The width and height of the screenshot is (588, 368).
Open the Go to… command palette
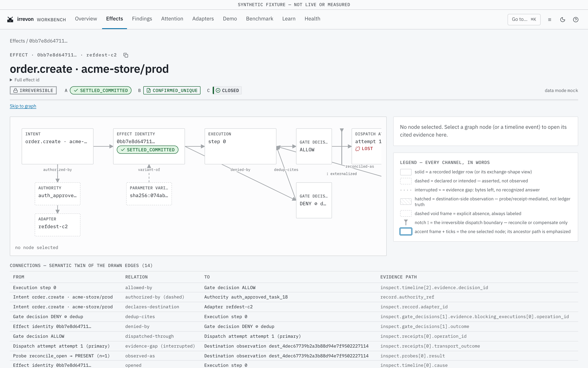[x=524, y=19]
